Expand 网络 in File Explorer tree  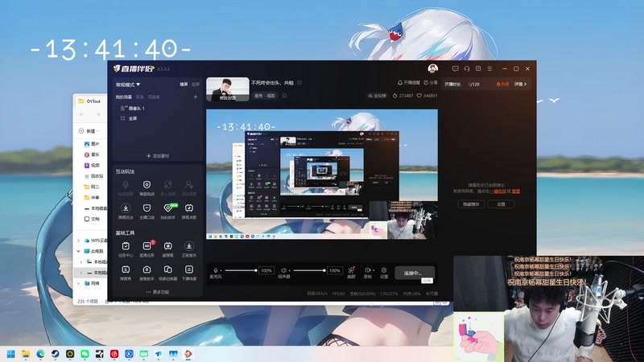pos(78,283)
